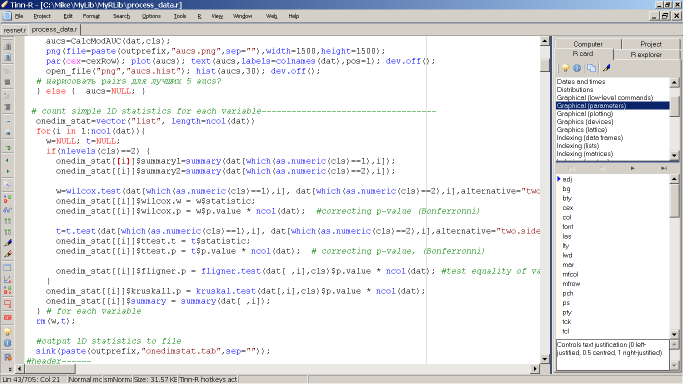Click the line/column indicator in status bar
This screenshot has width=683, height=384.
pos(33,380)
